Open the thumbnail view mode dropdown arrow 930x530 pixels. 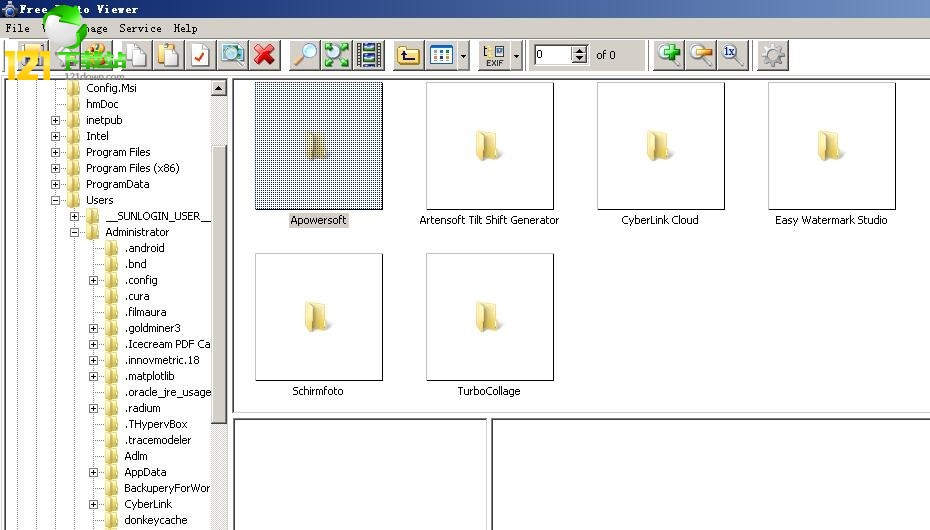click(463, 56)
